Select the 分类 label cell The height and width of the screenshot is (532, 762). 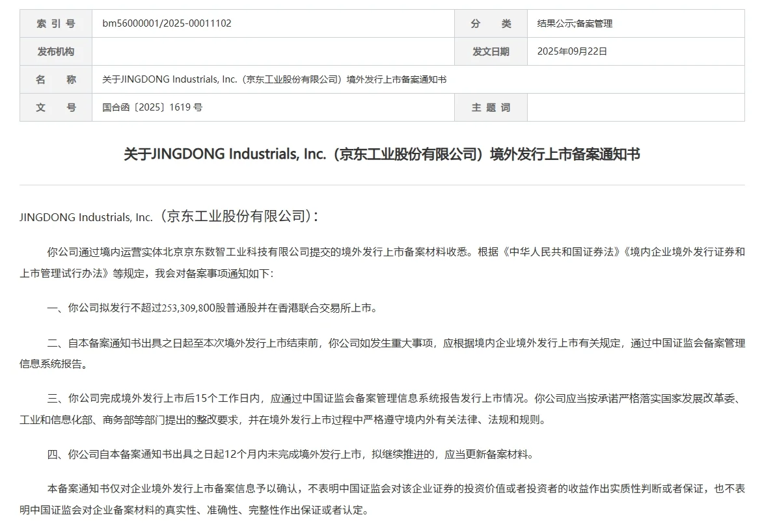(491, 23)
